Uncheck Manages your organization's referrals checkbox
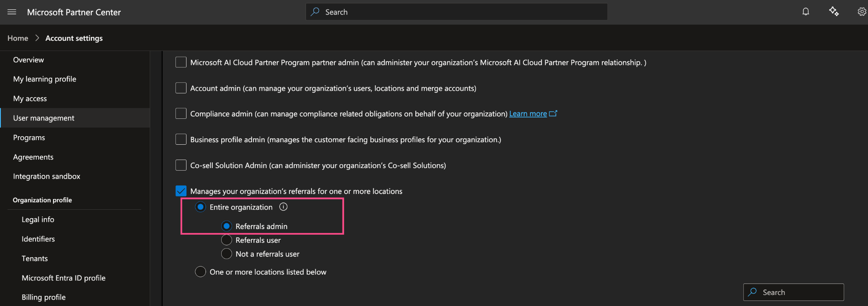Image resolution: width=868 pixels, height=306 pixels. click(x=181, y=191)
